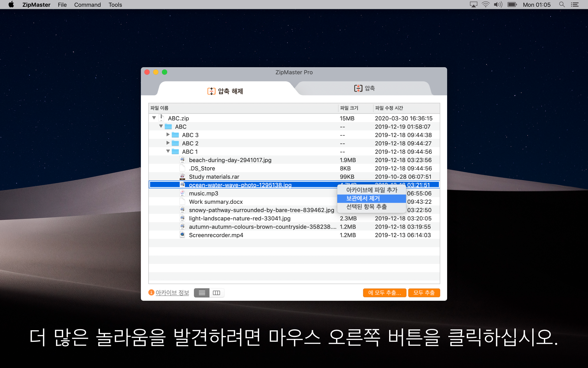The width and height of the screenshot is (588, 368).
Task: Click the autumn-autumn-colours jpg file icon
Action: click(183, 227)
